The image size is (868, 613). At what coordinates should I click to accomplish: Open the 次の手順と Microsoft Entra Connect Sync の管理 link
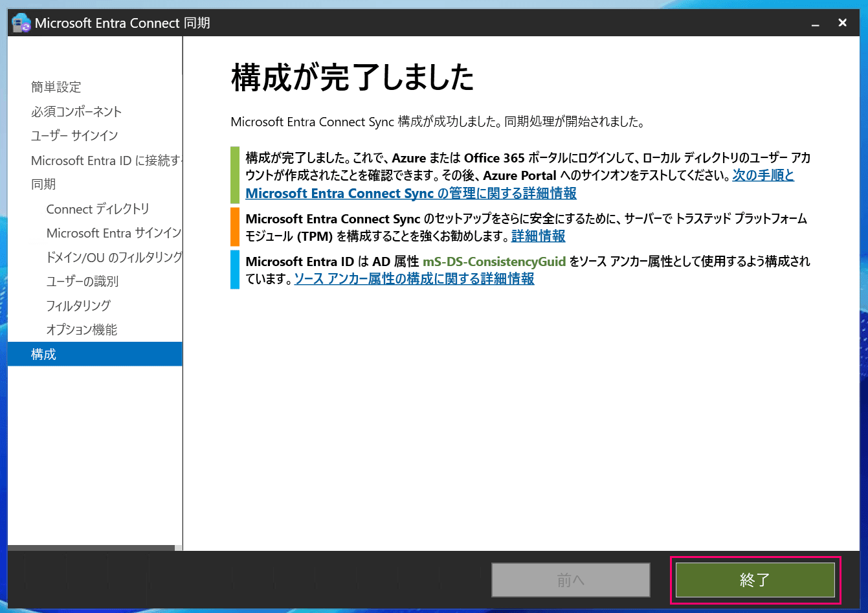pos(520,184)
